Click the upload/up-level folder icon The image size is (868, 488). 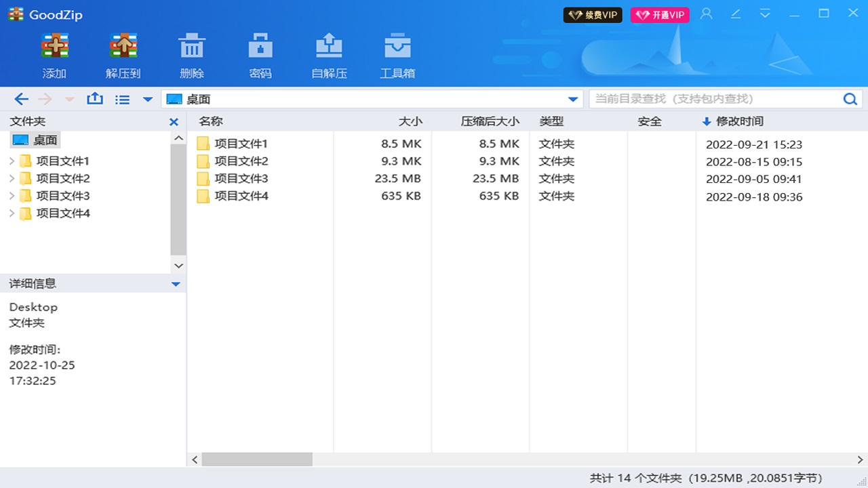94,99
